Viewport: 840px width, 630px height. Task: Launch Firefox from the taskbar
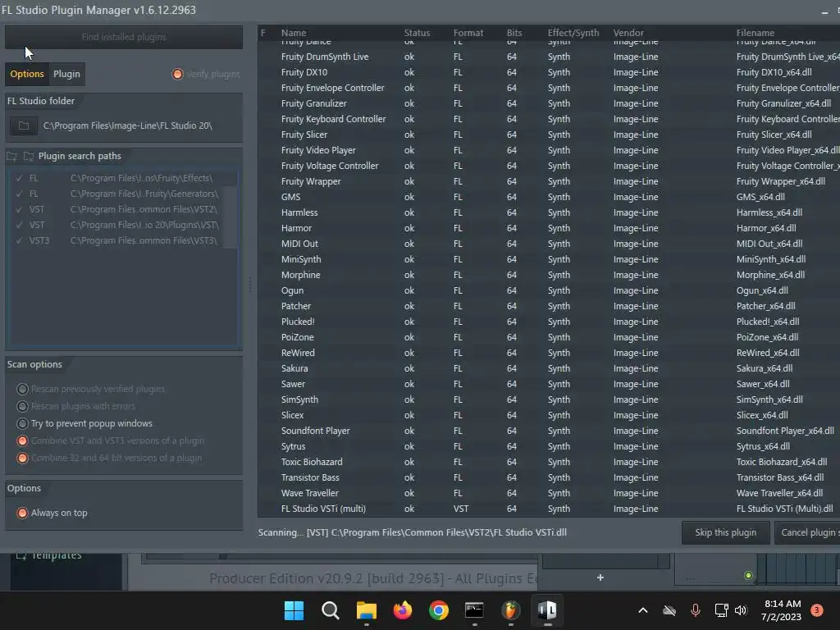pyautogui.click(x=402, y=610)
